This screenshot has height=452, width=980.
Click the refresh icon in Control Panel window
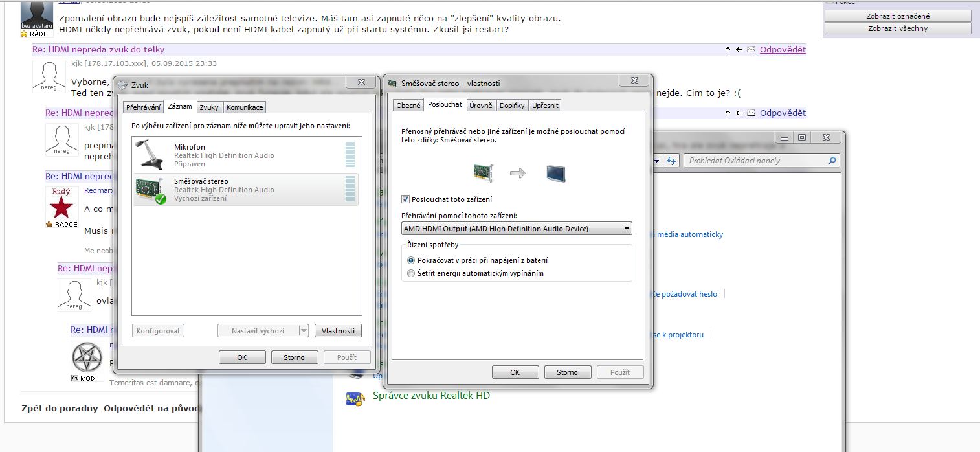[671, 161]
